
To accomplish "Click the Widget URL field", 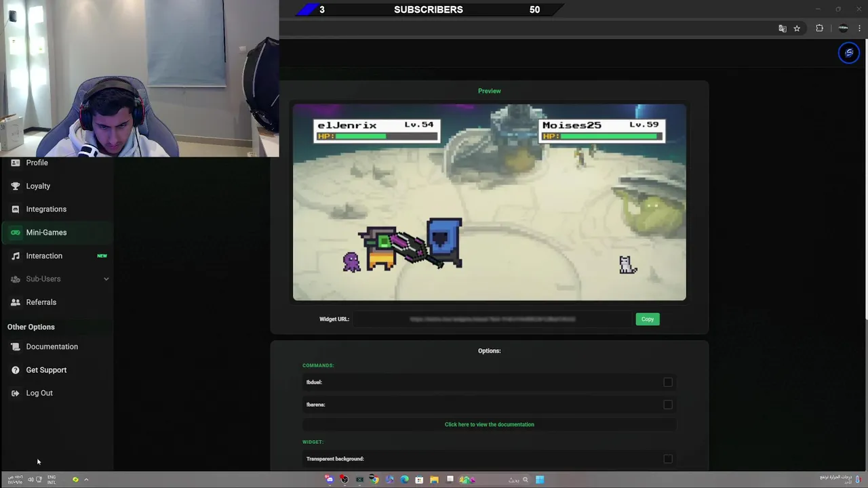I will [492, 319].
